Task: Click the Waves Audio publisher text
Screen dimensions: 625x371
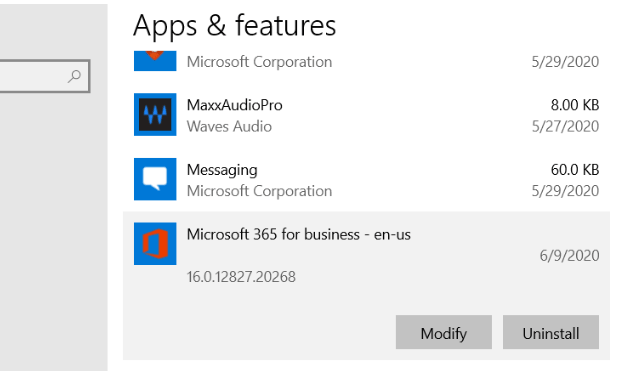Action: point(229,127)
